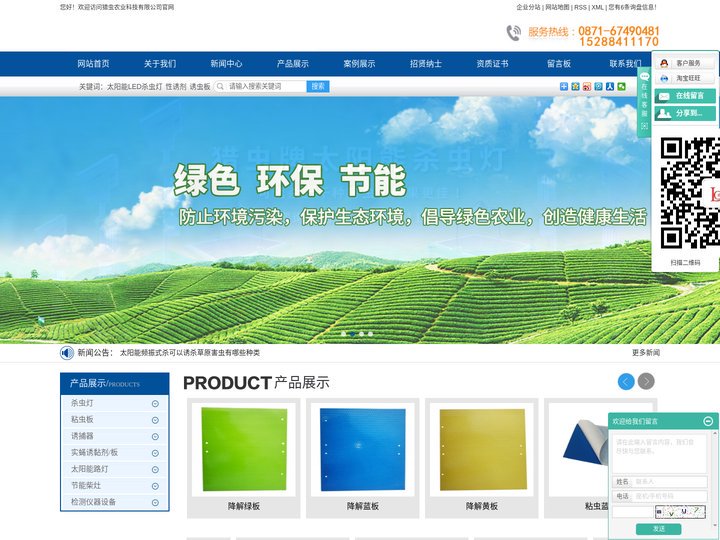Share via the green WeChat icon

[x=621, y=86]
